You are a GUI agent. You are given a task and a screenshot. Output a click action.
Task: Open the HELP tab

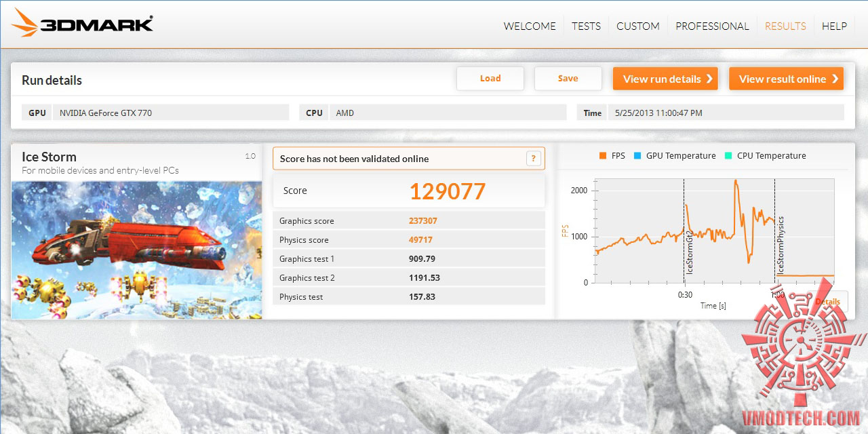[x=834, y=26]
